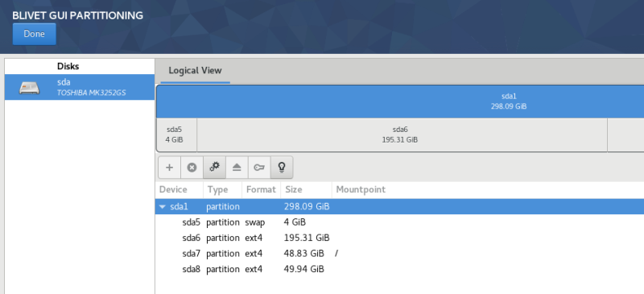The height and width of the screenshot is (294, 644).
Task: Select the sda6 195.31 GiB block
Action: 402,135
